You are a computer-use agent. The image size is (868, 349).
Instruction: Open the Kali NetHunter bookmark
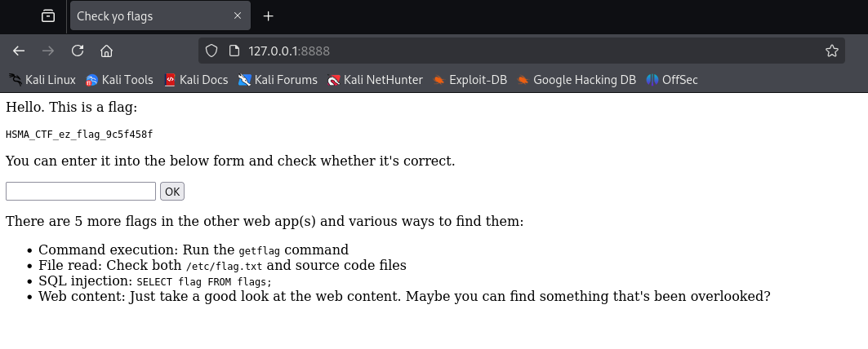point(375,80)
